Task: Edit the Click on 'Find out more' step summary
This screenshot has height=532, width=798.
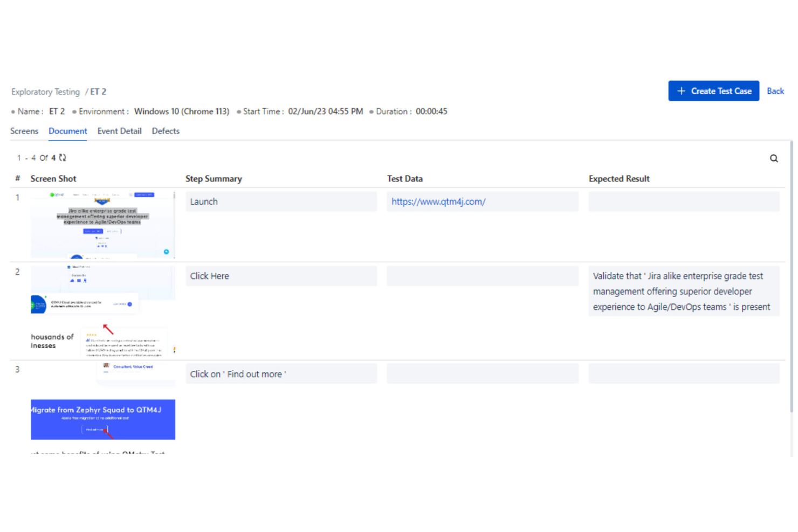Action: point(281,374)
